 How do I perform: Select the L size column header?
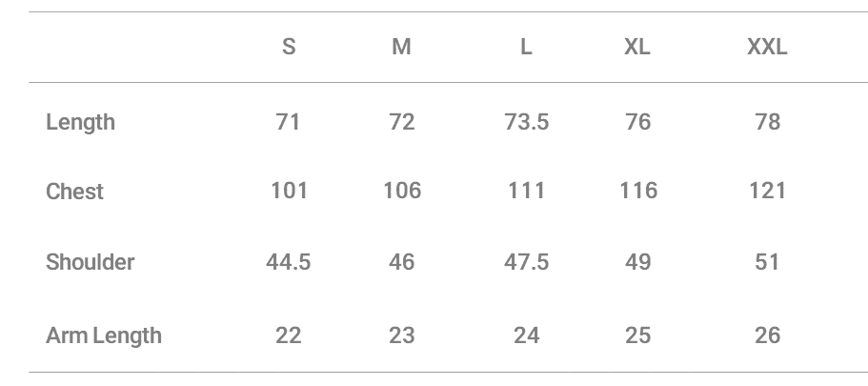click(526, 48)
